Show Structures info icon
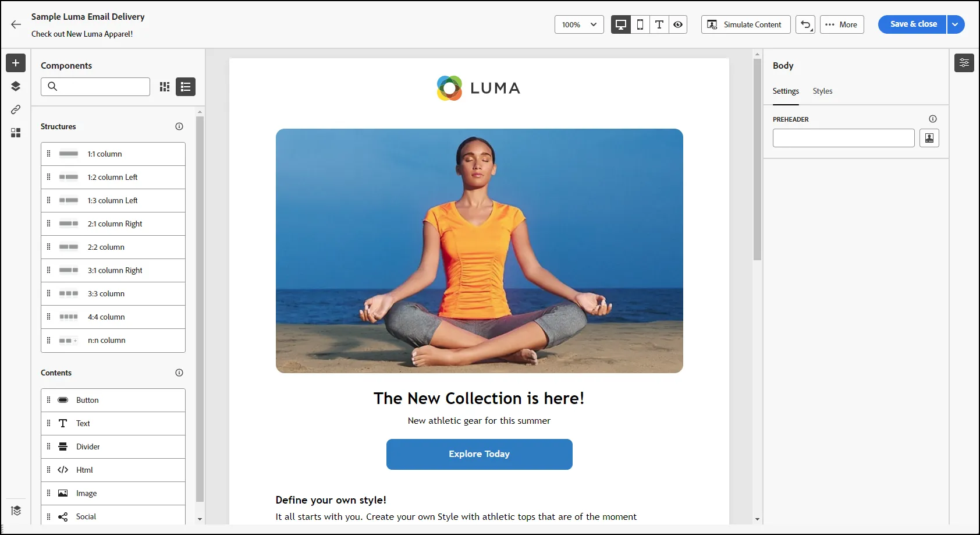 point(179,126)
